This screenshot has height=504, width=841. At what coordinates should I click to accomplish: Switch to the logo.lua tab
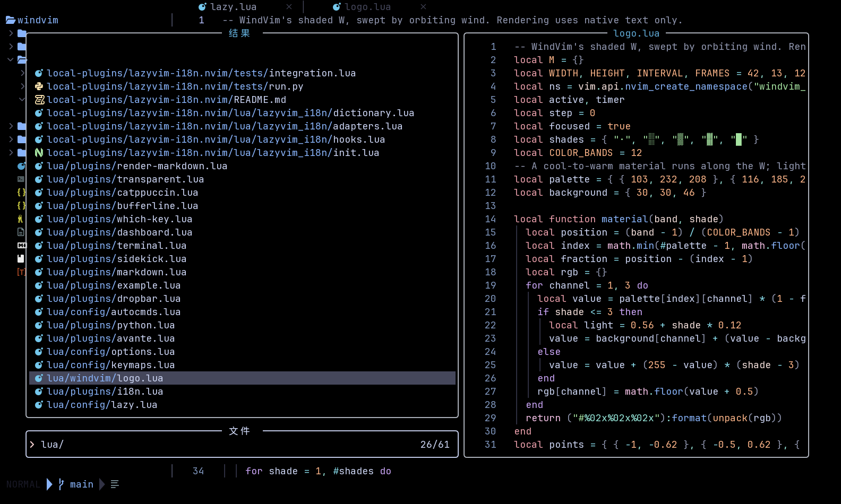pyautogui.click(x=367, y=7)
